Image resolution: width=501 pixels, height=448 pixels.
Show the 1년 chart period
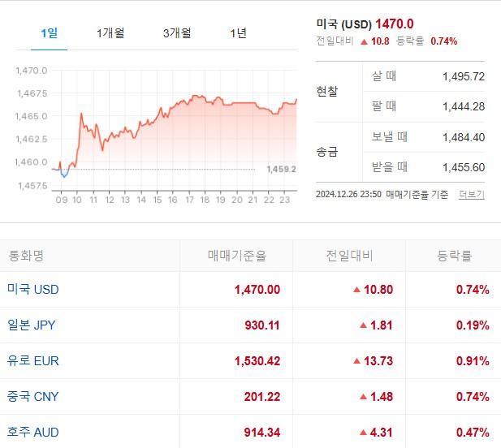tap(238, 33)
